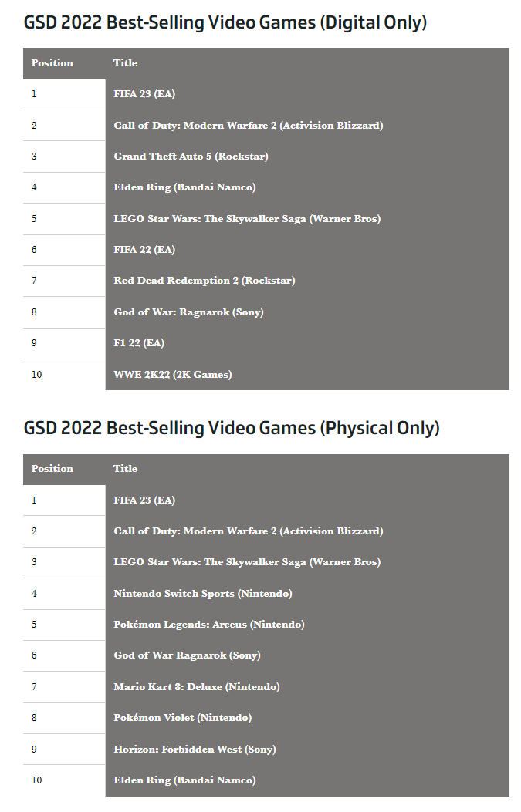Click Elden Ring in the Physical Only table

pos(184,780)
